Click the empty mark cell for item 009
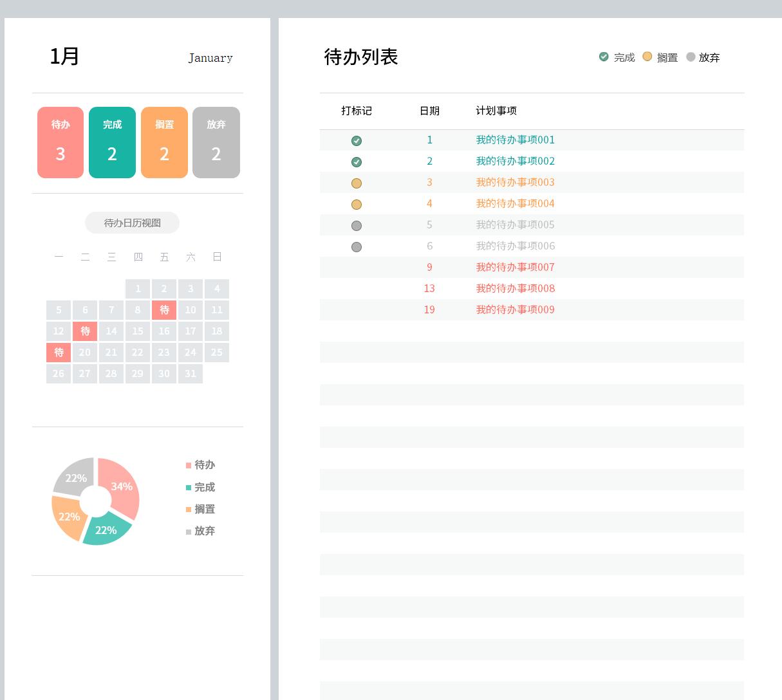This screenshot has height=700, width=782. click(x=357, y=309)
